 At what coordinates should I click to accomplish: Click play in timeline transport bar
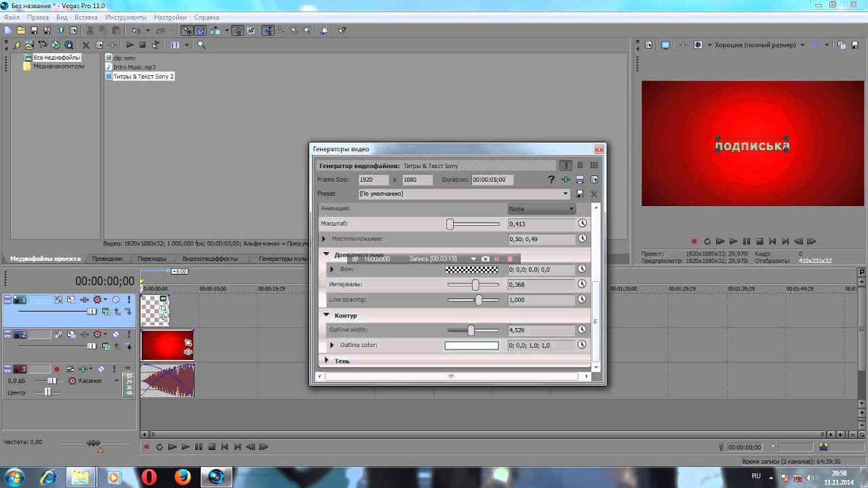185,447
